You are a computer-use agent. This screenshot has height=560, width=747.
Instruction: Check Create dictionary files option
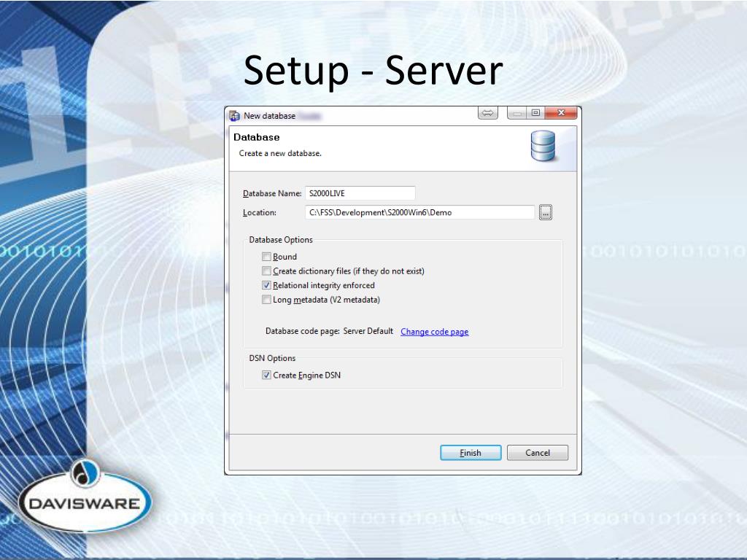tap(266, 271)
